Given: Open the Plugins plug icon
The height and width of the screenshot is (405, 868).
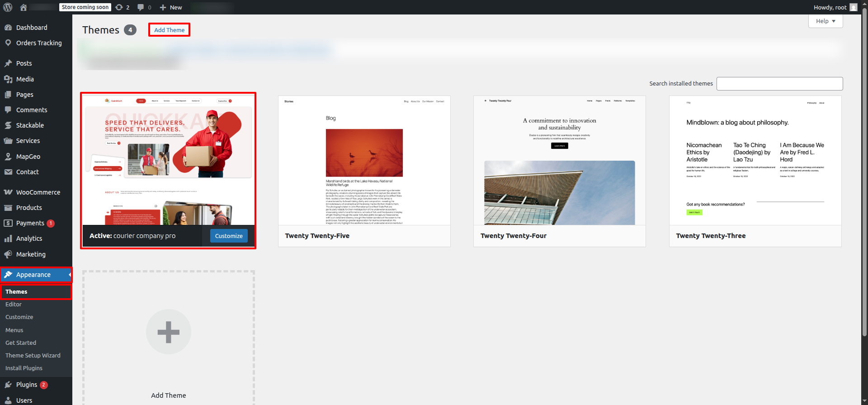Looking at the screenshot, I should click(8, 385).
